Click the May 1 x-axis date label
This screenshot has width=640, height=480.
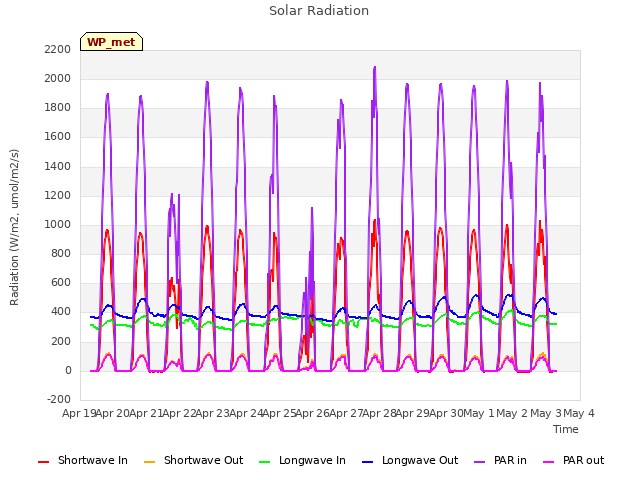479,413
